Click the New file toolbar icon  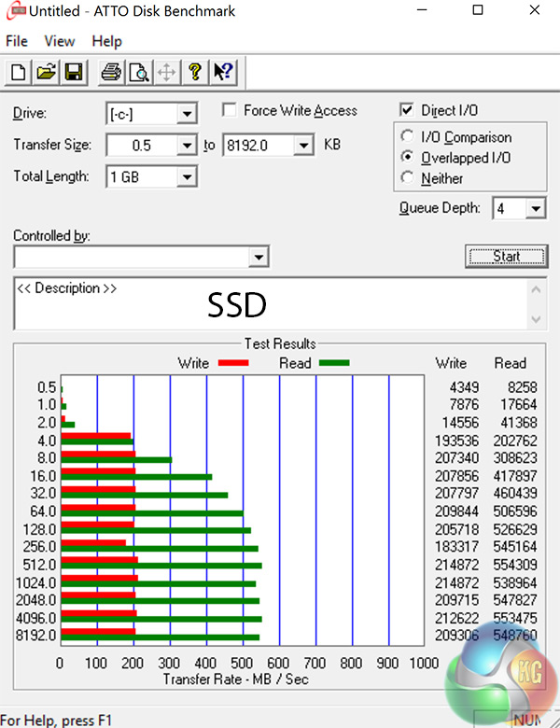tap(18, 73)
